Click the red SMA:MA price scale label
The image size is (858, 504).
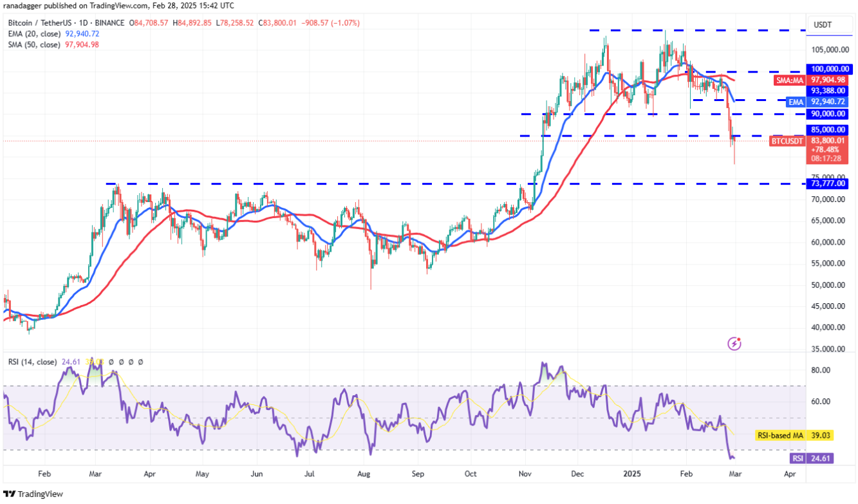[789, 79]
